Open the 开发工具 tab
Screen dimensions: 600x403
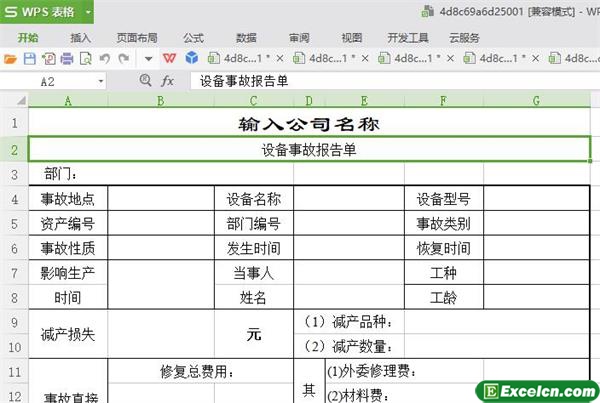[408, 38]
